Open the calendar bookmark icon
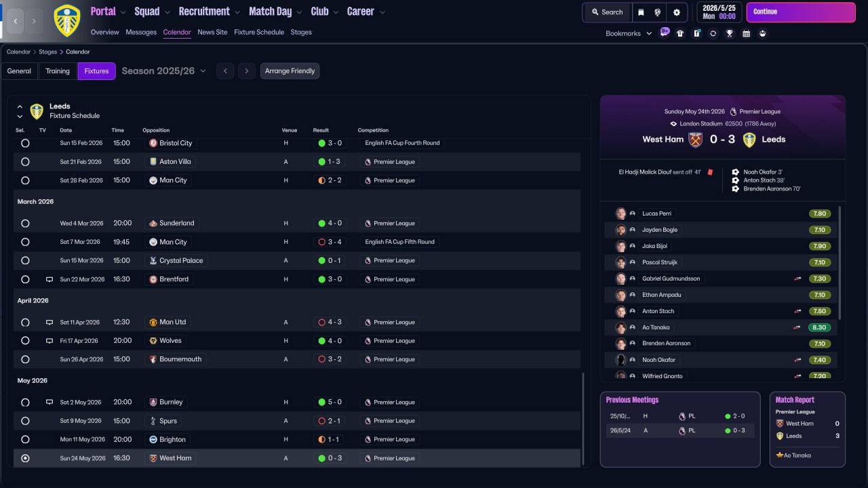This screenshot has width=868, height=488. pyautogui.click(x=746, y=33)
